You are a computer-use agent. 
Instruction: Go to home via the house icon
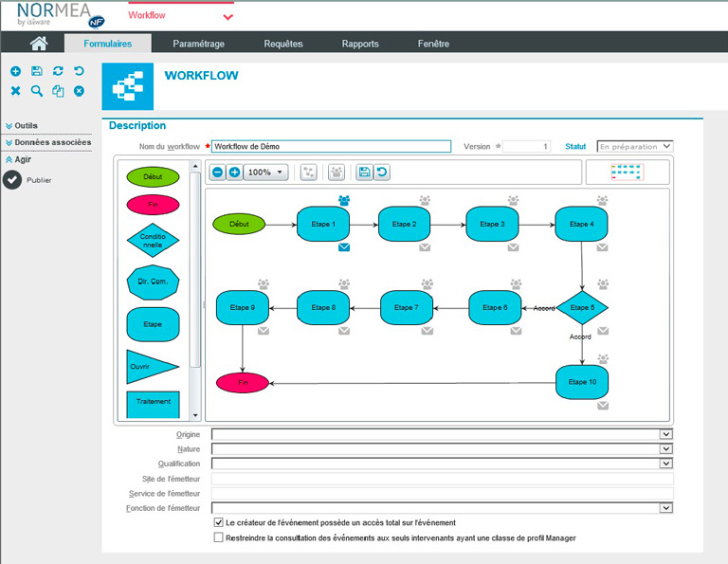[x=39, y=44]
